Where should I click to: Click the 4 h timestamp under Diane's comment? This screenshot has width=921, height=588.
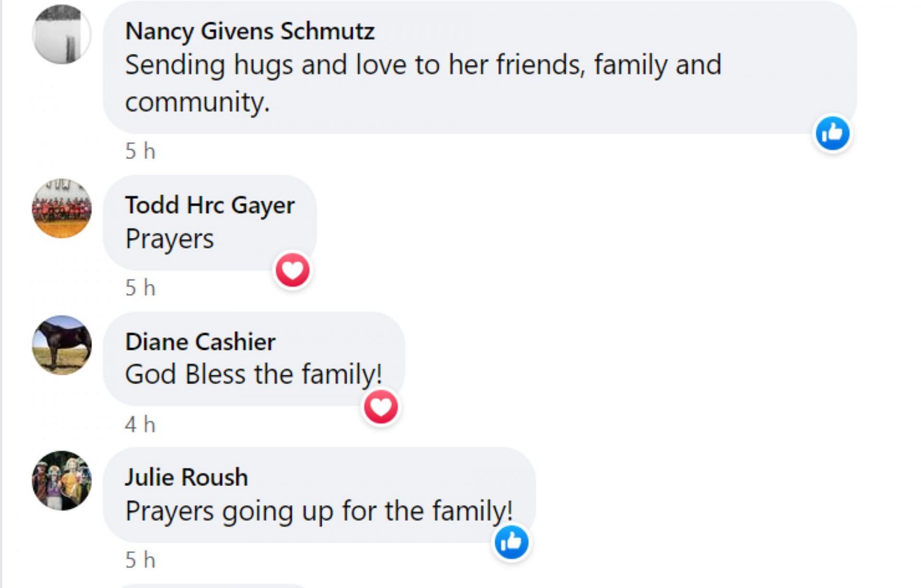[140, 424]
